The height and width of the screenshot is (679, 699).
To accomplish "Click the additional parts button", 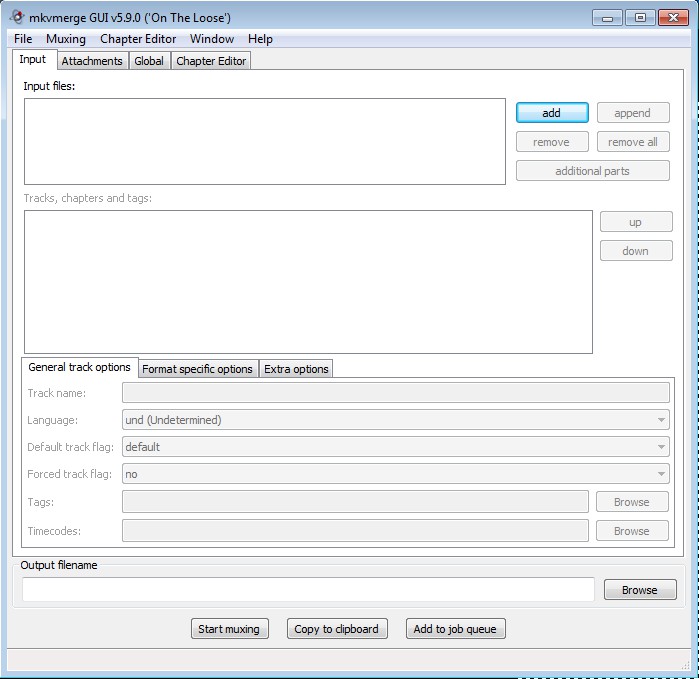I will [592, 171].
